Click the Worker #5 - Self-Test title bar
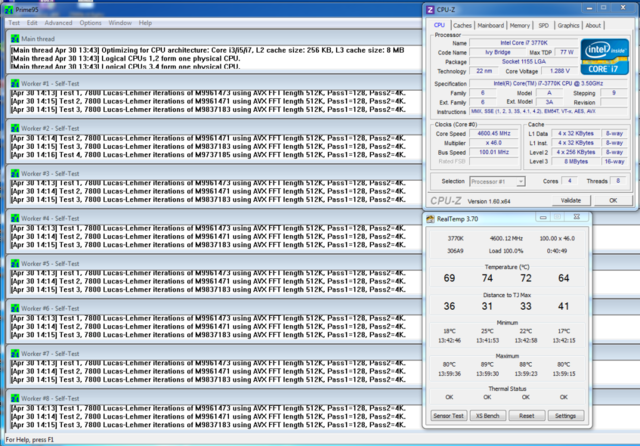 (x=213, y=264)
